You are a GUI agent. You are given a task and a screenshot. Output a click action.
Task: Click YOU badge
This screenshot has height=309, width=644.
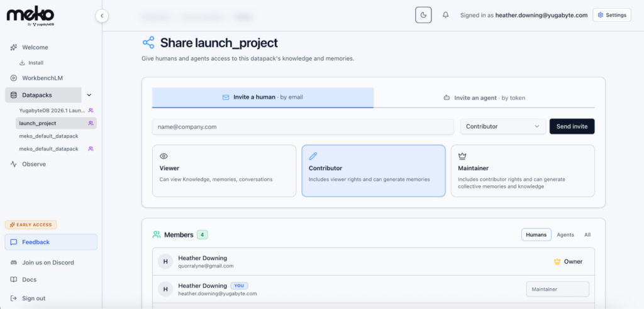point(239,286)
